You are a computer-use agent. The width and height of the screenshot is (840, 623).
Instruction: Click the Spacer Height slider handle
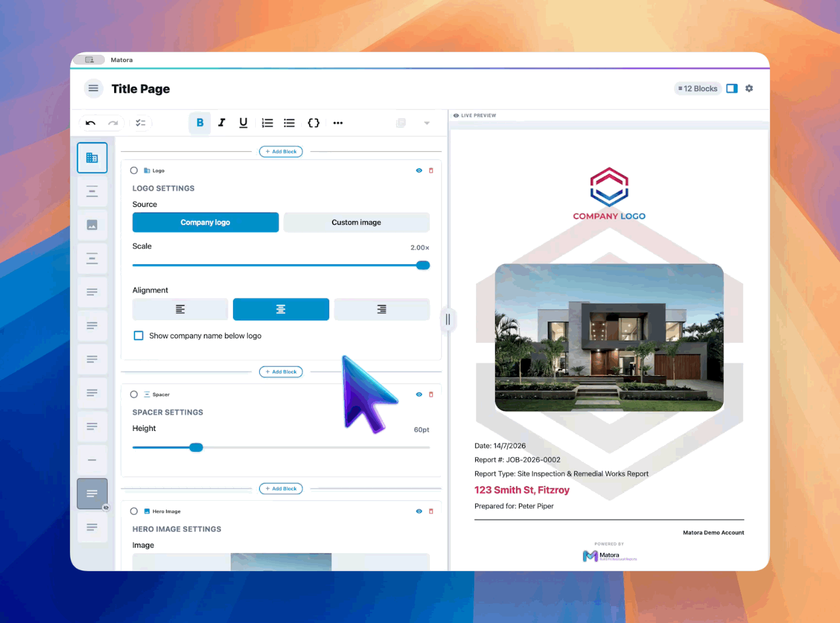pyautogui.click(x=196, y=447)
